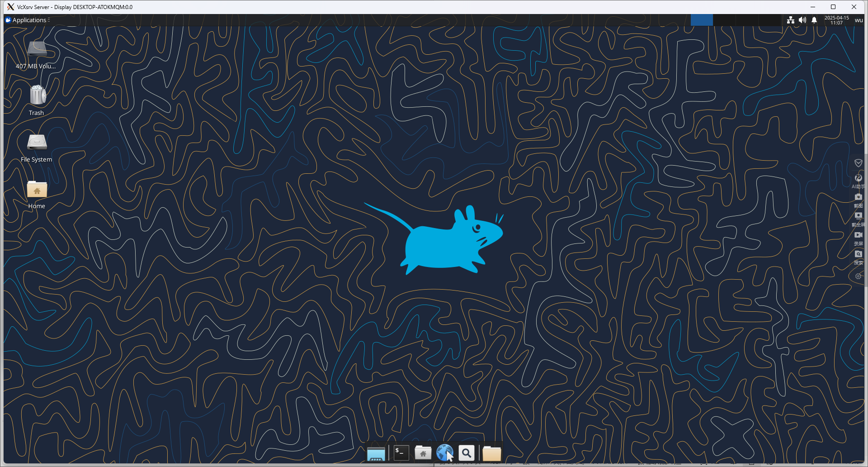Maximize the VcXsrv Server window
Viewport: 868px width, 467px height.
coord(833,7)
